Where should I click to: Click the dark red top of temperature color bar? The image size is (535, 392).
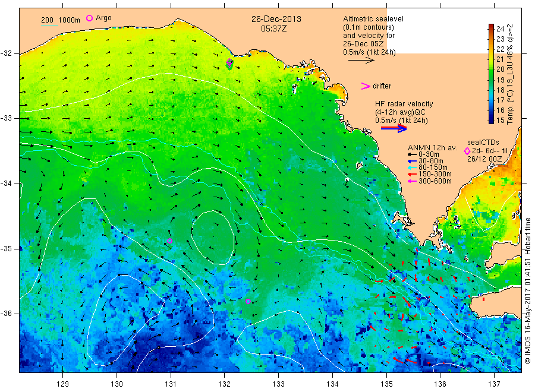491,27
